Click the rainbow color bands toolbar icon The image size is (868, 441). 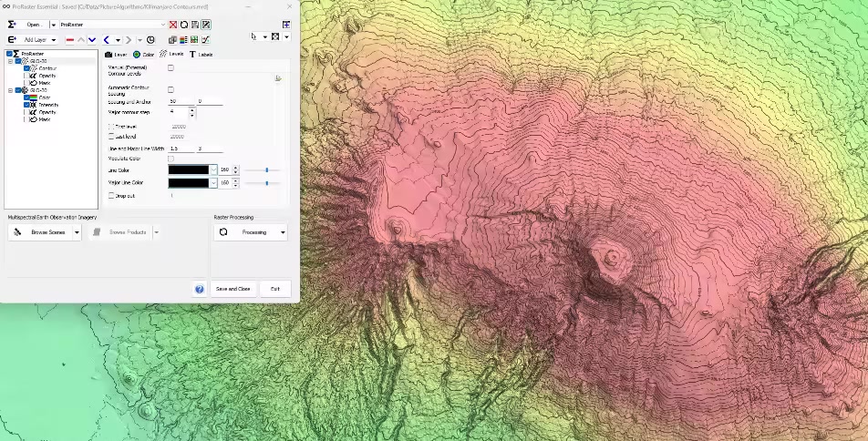pos(183,40)
